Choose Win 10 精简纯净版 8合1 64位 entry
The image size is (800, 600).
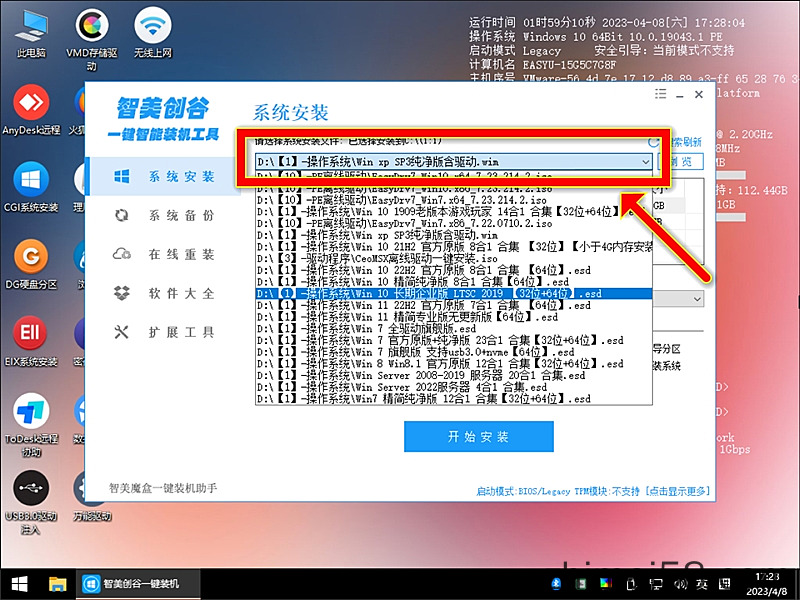point(454,282)
